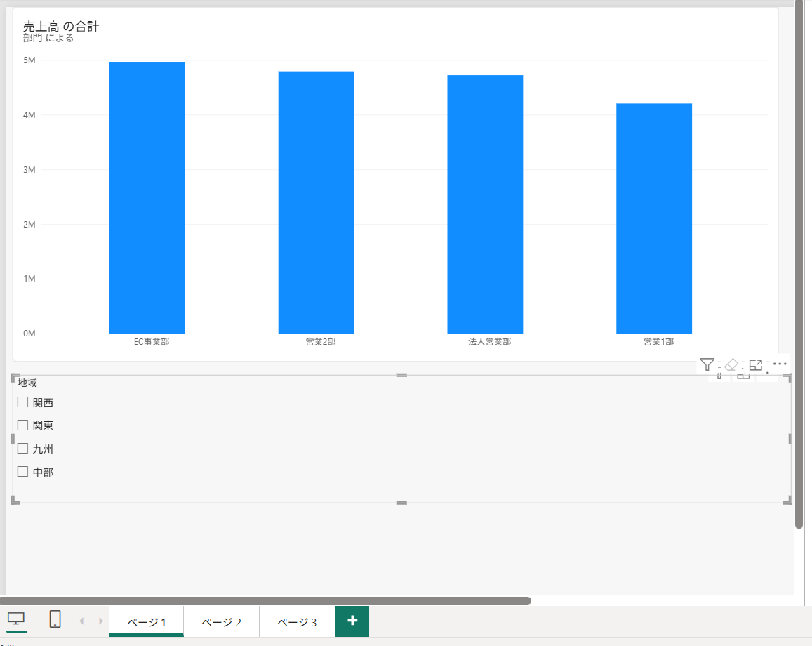Click the chart title 売上高 の合計

click(x=61, y=27)
